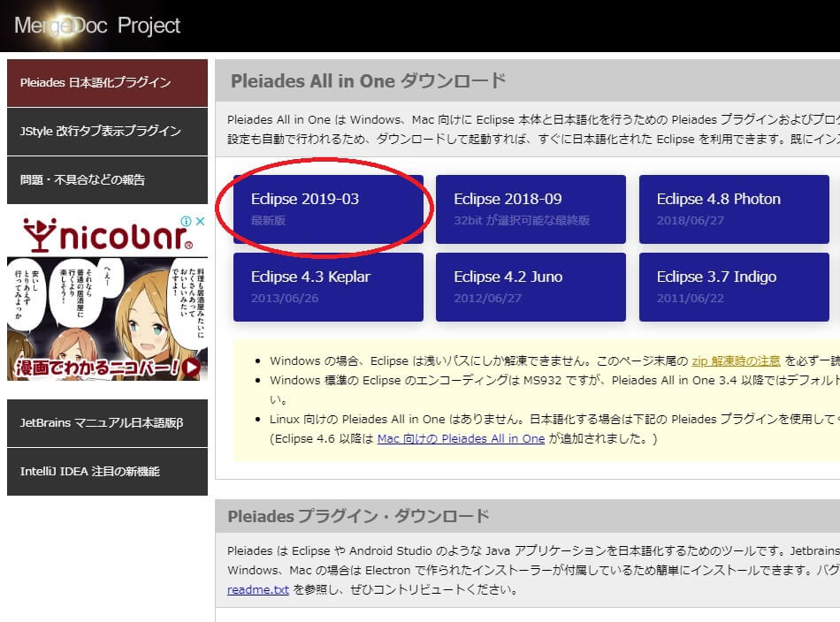Download Eclipse 4.2 Juno
The width and height of the screenshot is (840, 622).
531,287
